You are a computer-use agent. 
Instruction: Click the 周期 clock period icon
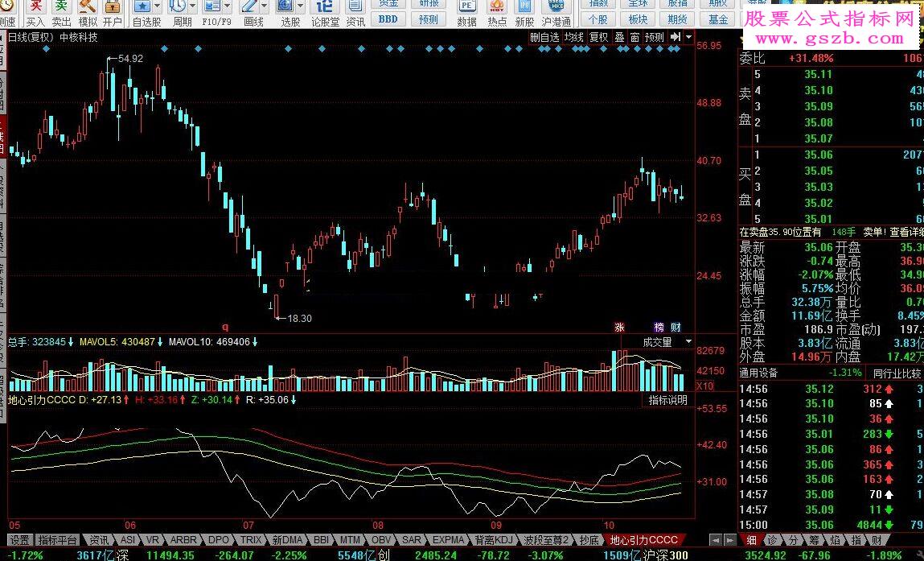click(178, 7)
